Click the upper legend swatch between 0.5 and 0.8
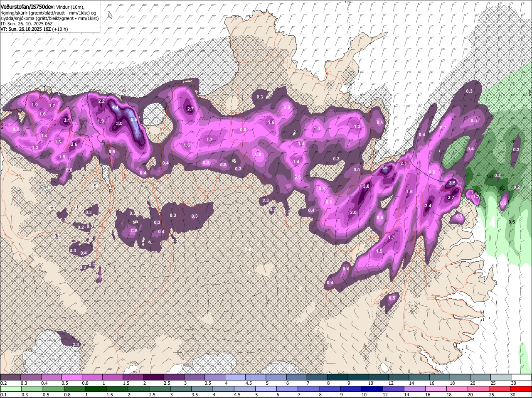 [71, 377]
